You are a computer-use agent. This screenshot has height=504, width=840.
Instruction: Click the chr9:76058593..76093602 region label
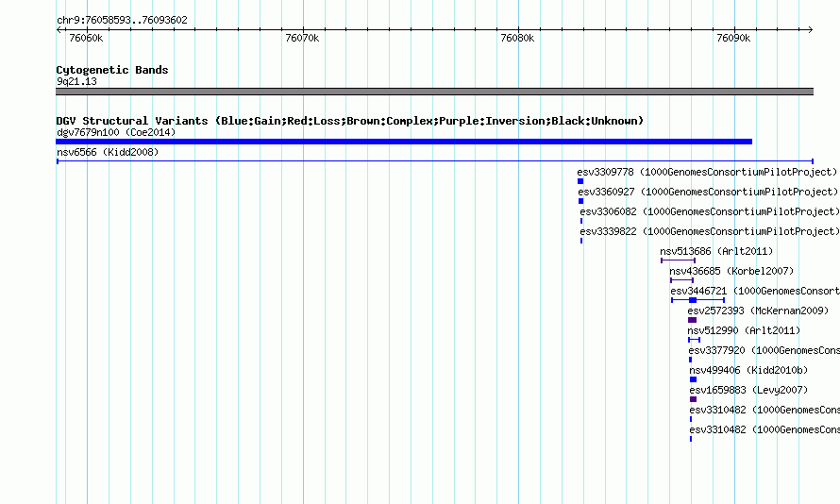click(122, 20)
